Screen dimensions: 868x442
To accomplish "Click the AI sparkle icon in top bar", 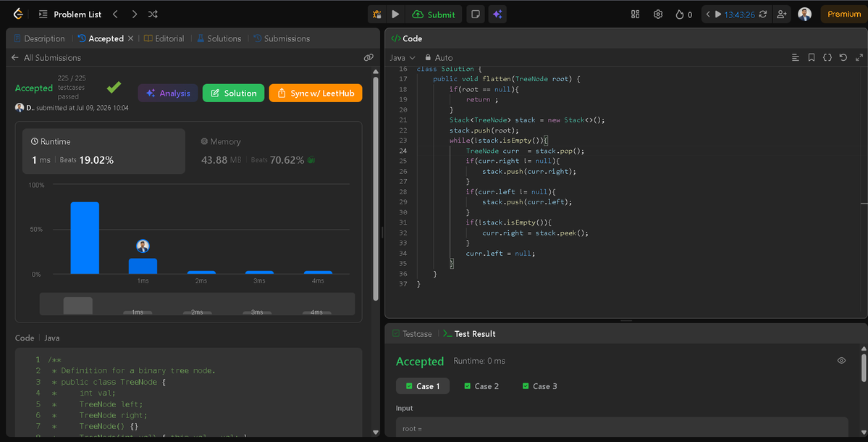I will click(x=497, y=14).
